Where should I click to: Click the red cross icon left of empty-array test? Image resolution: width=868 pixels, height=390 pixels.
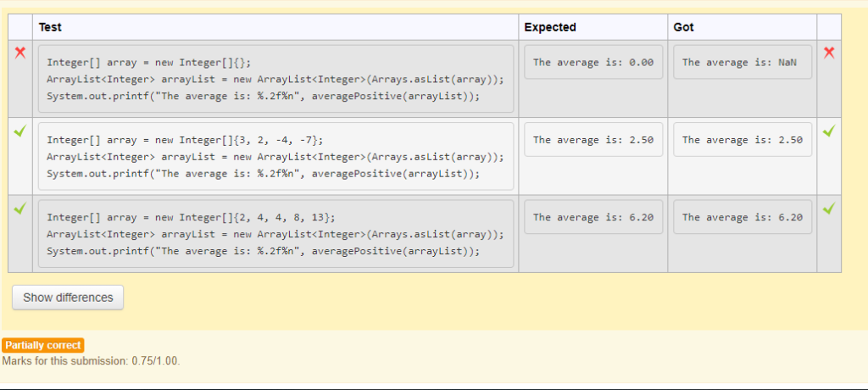point(20,53)
